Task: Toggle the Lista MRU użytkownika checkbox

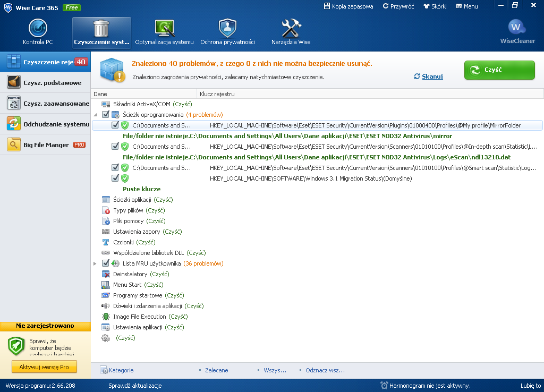Action: pyautogui.click(x=106, y=263)
